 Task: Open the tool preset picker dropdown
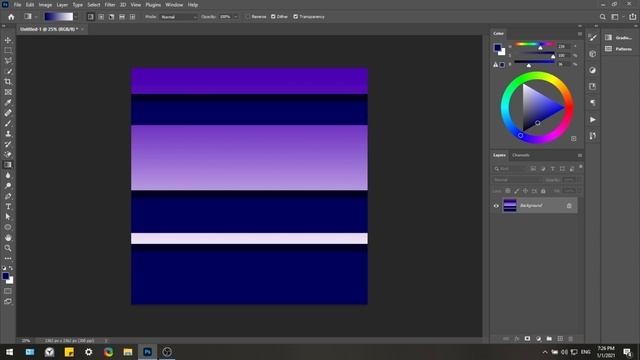[36, 17]
